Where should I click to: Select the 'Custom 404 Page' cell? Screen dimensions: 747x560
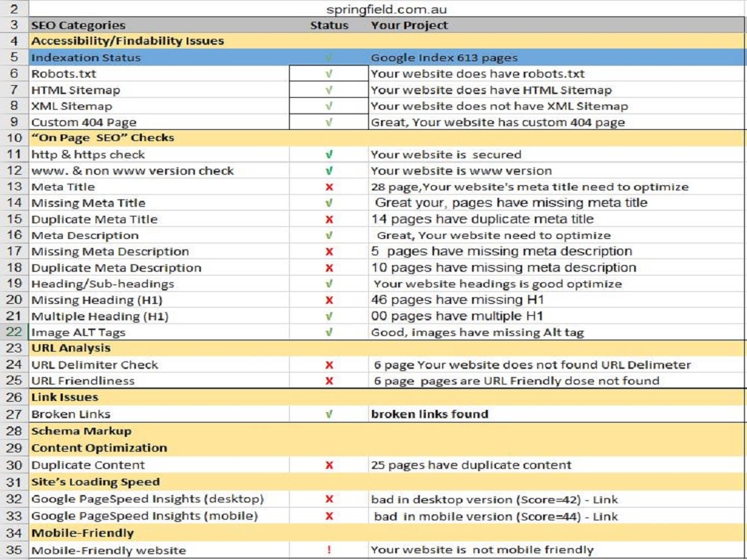pos(159,122)
